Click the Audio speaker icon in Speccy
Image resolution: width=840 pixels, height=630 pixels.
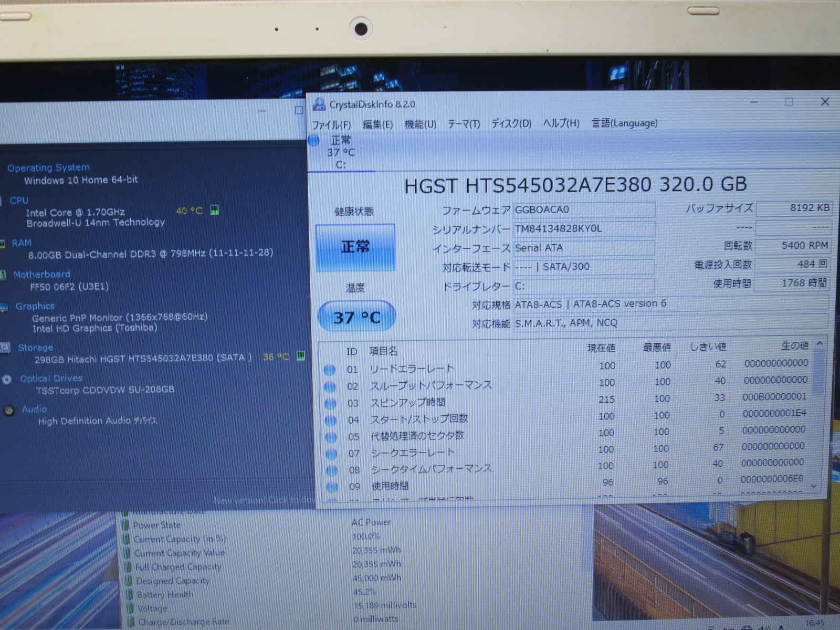9,410
